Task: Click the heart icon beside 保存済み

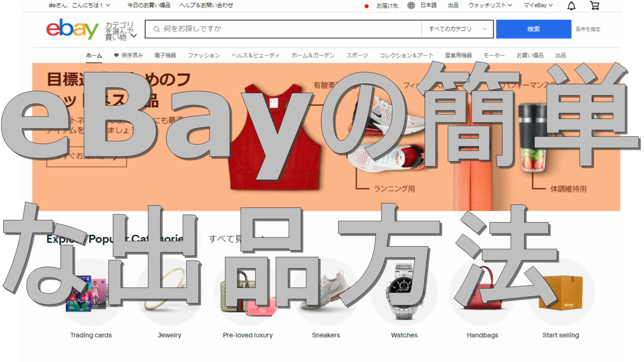Action: (116, 55)
